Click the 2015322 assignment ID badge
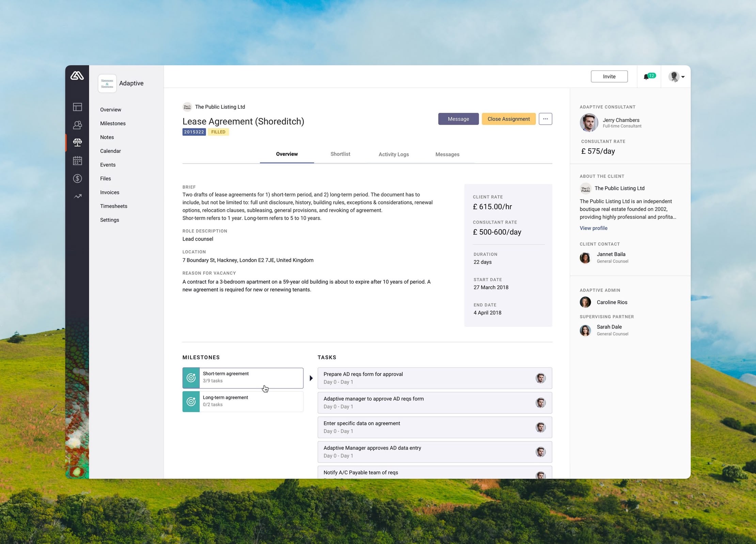Screen dimensions: 756x544 pyautogui.click(x=194, y=132)
